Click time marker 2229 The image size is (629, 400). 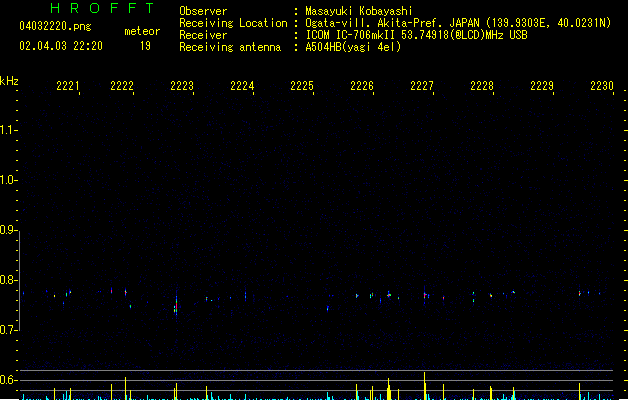(542, 86)
